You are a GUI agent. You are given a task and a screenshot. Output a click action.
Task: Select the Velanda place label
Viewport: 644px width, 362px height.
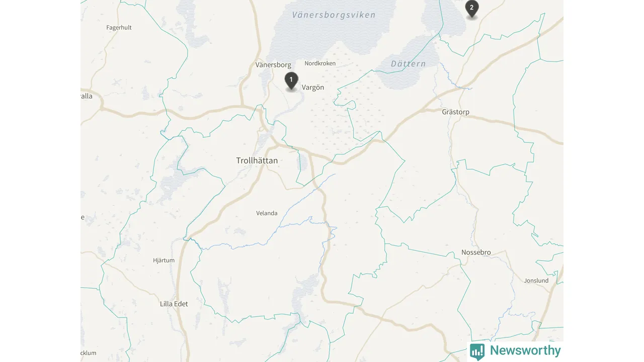pyautogui.click(x=267, y=213)
